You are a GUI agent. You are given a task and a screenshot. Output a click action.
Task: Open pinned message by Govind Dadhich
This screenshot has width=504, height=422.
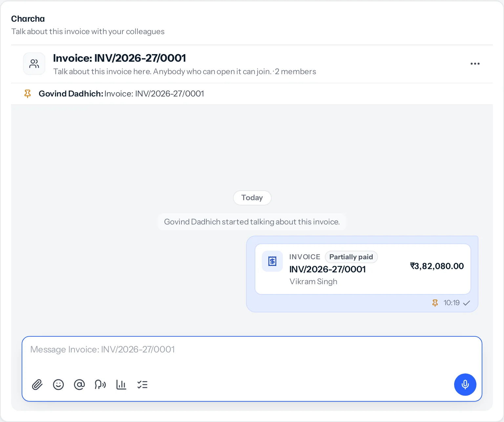point(252,94)
